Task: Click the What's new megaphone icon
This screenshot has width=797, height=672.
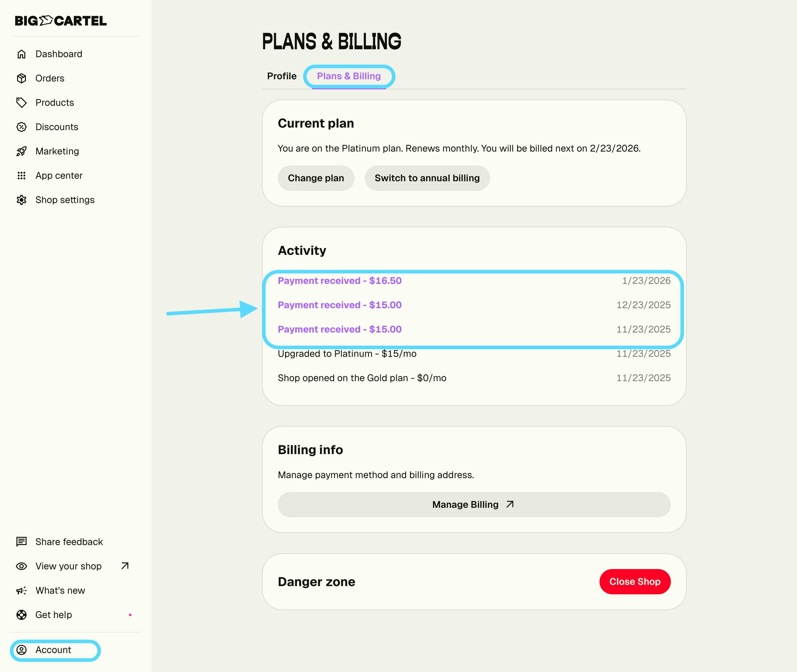Action: [x=21, y=591]
